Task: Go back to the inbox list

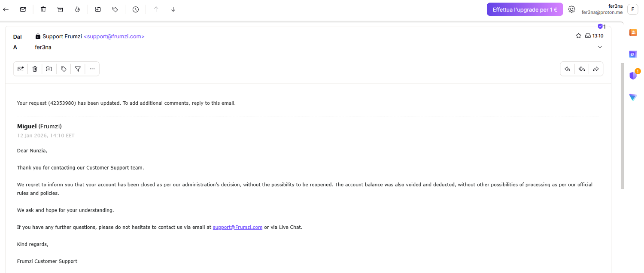Action: [x=6, y=9]
